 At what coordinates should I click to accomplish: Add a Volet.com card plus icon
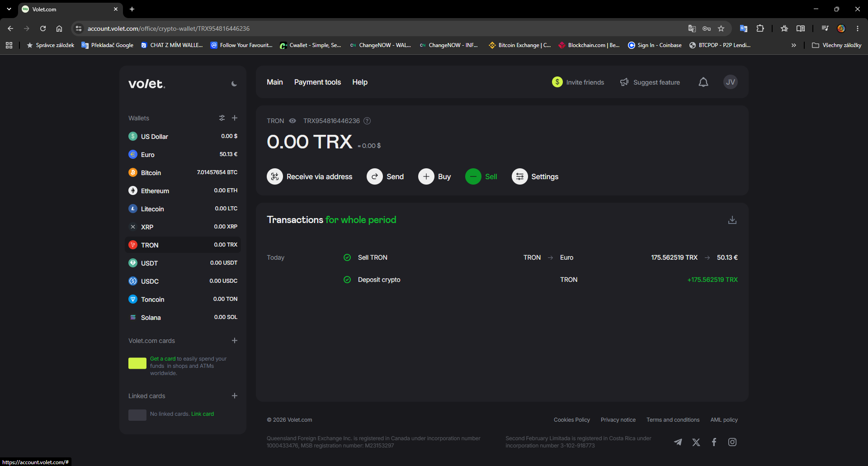click(x=235, y=341)
